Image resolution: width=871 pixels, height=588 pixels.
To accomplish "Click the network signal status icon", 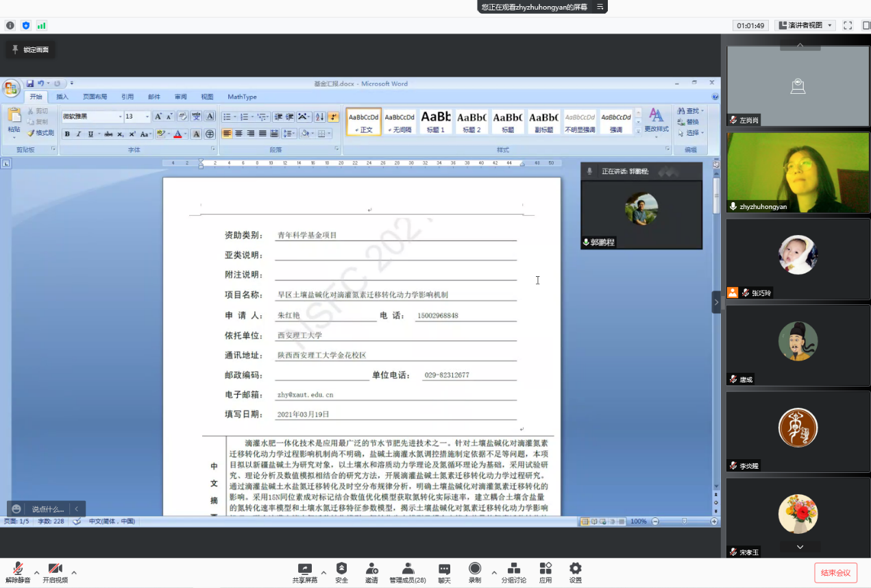I will 42,25.
